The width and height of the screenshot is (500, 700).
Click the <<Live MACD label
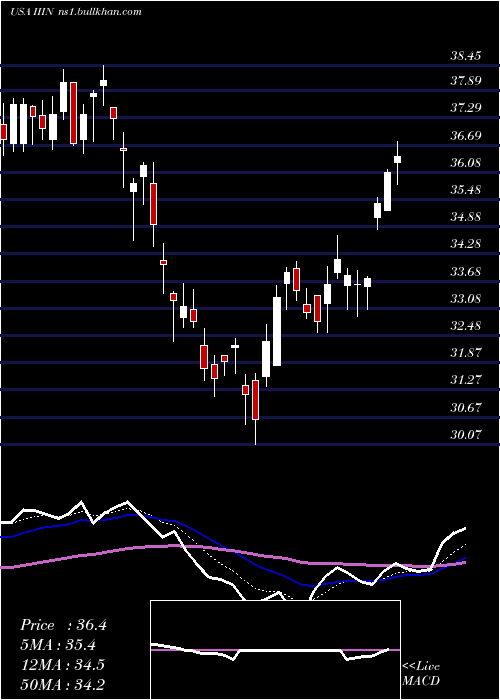tap(421, 673)
